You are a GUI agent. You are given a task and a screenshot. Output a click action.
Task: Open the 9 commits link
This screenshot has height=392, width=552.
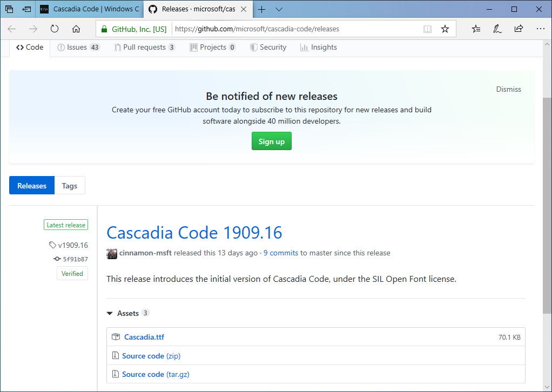281,253
